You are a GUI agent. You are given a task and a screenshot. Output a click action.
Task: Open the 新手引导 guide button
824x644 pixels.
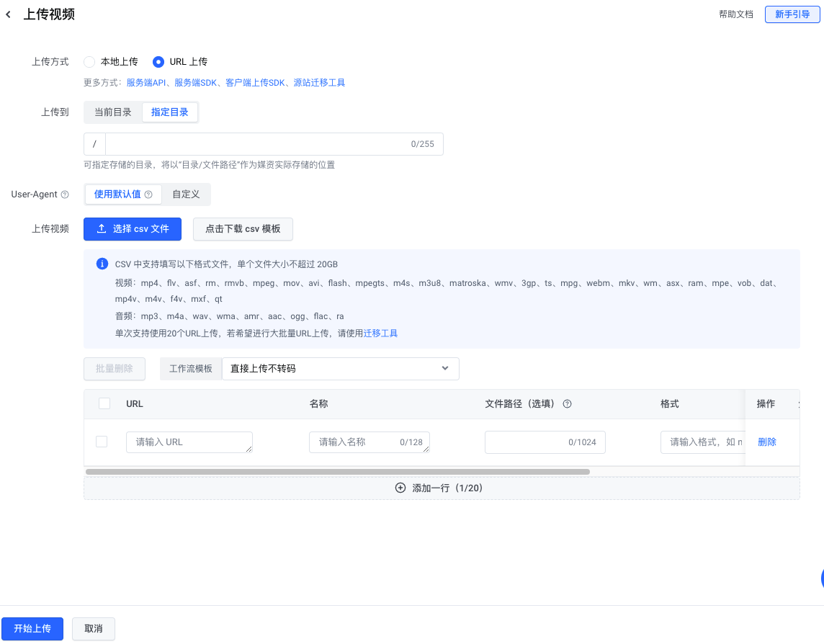click(792, 14)
